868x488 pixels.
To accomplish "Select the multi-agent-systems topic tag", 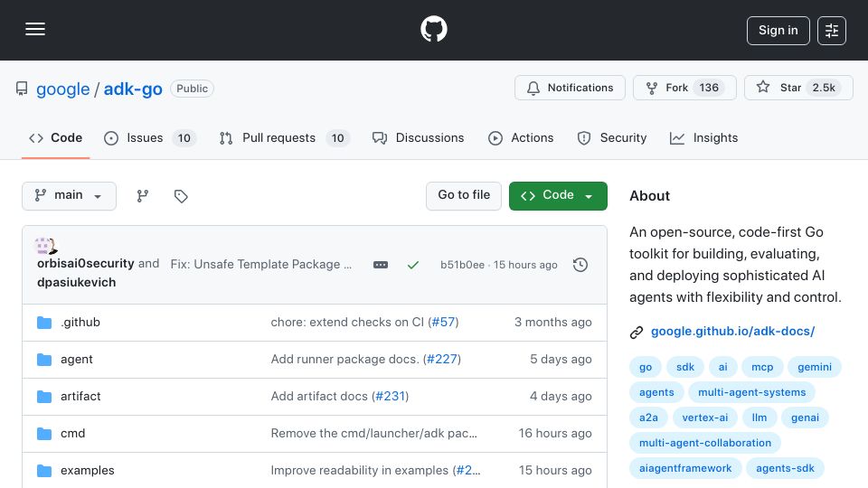I will pos(751,392).
